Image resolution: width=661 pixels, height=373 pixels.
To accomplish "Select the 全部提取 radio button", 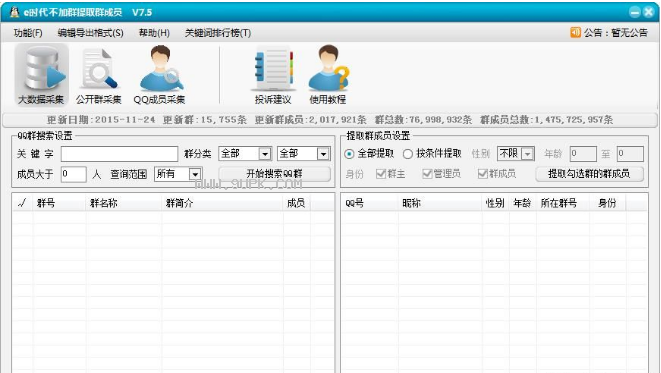I will (x=349, y=154).
